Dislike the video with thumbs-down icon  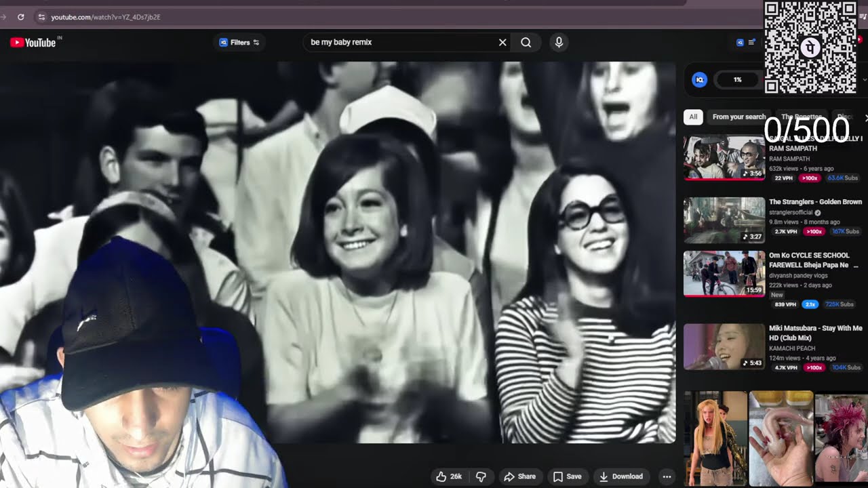pyautogui.click(x=481, y=476)
